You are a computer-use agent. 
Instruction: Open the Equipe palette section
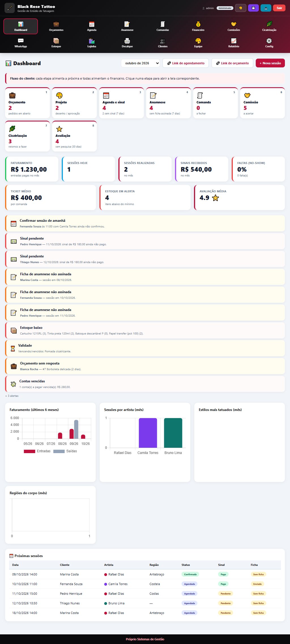tap(198, 43)
